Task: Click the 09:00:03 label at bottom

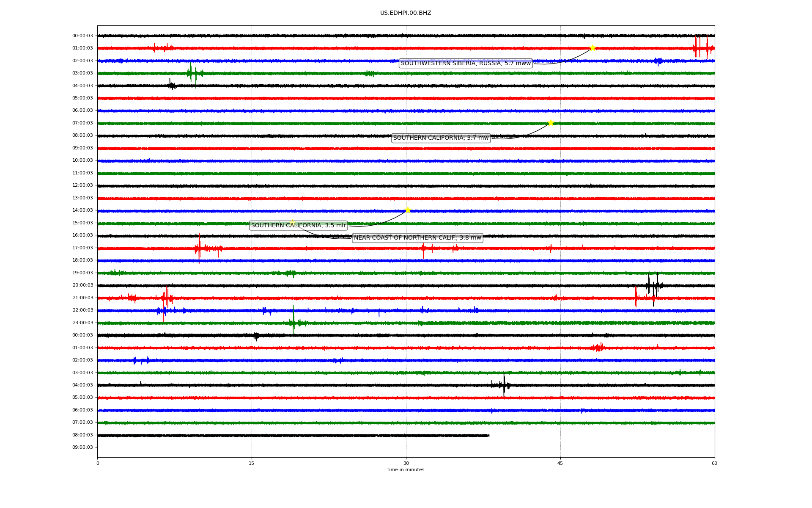Action: pyautogui.click(x=82, y=447)
